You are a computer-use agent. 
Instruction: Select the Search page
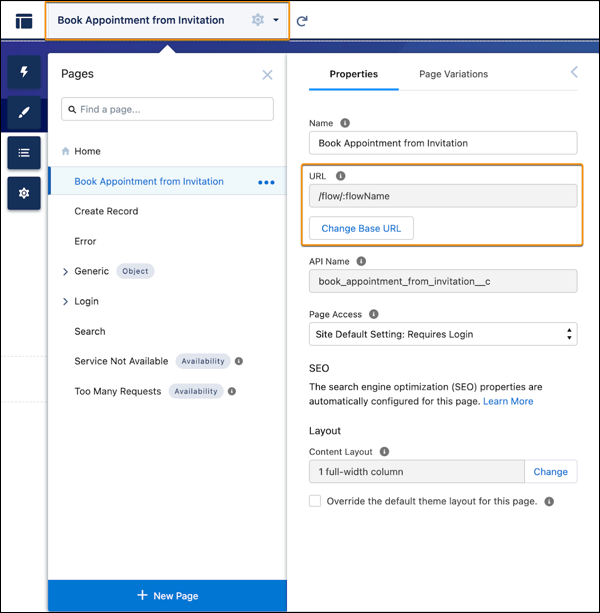(90, 332)
